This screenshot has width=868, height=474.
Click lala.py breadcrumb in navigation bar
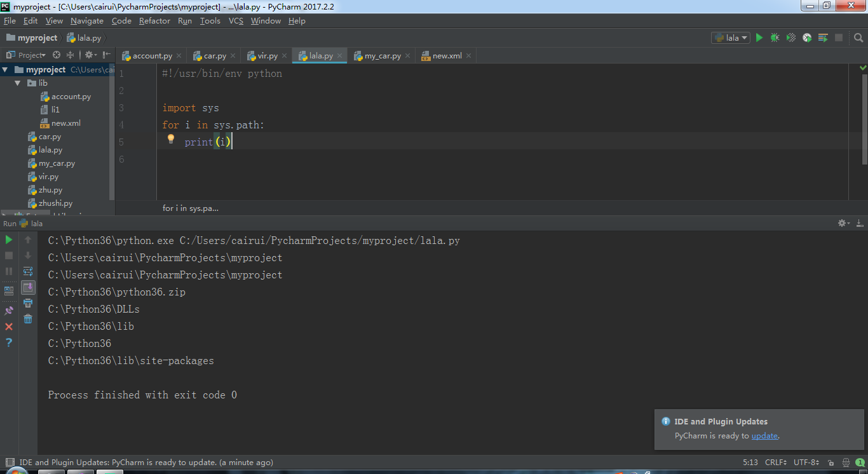[84, 38]
